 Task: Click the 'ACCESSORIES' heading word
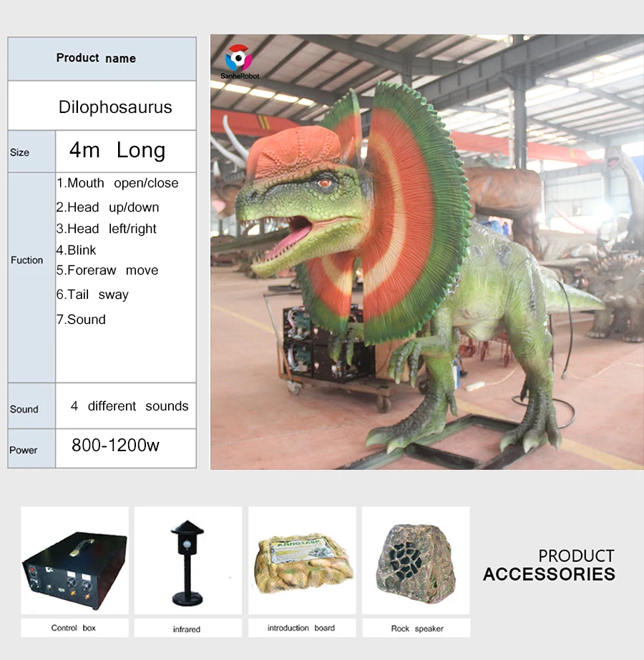click(x=550, y=575)
